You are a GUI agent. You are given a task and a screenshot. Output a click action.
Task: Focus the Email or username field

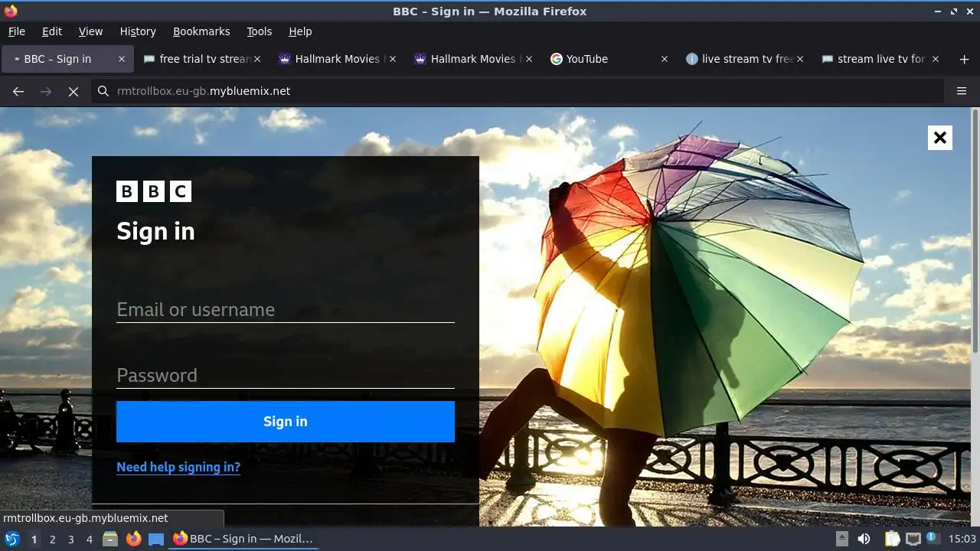pyautogui.click(x=286, y=310)
